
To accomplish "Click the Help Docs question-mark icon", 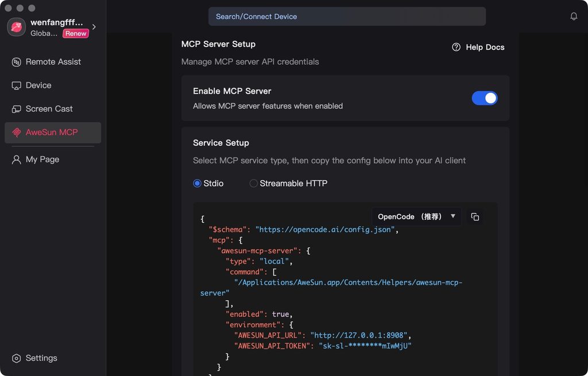I will point(456,47).
